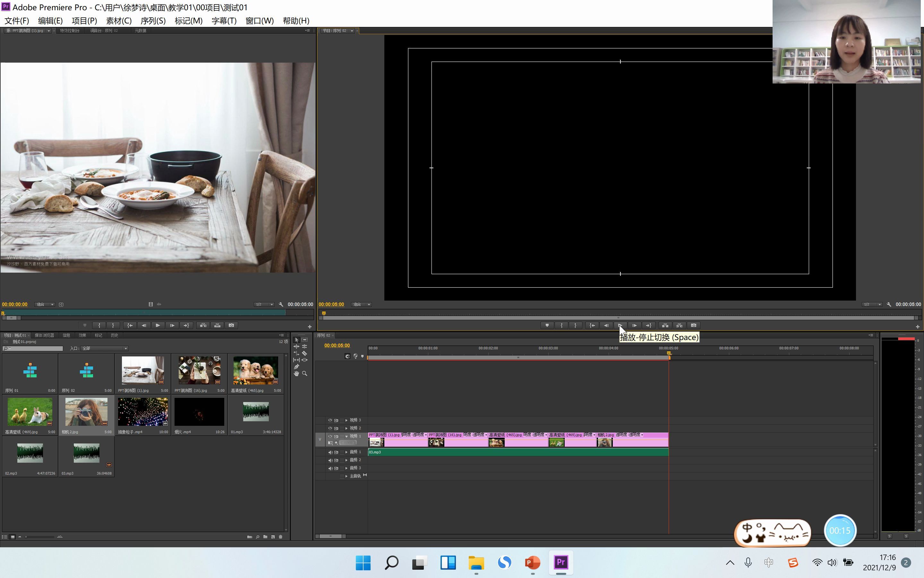This screenshot has height=578, width=924.
Task: Open Program monitor 1/2 resolution dropdown
Action: (872, 305)
